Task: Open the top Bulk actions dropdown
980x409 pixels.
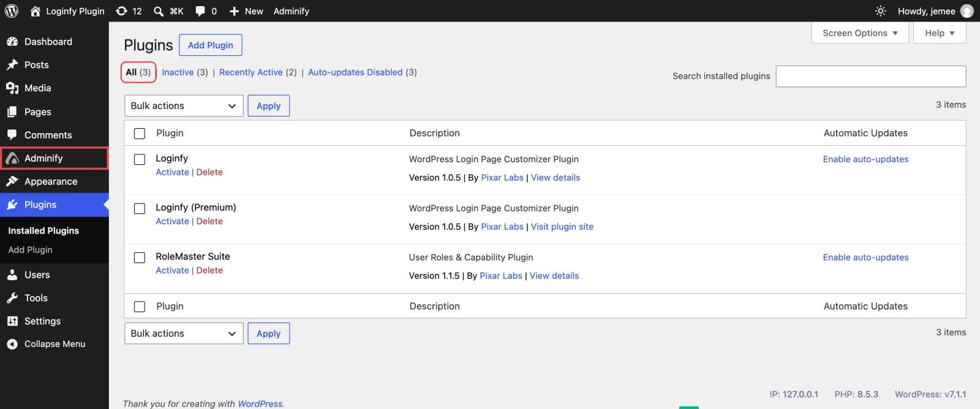Action: point(184,105)
